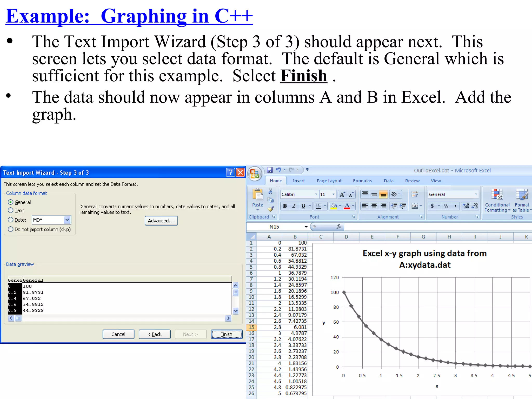Decrease font size with Shrink Font icon
This screenshot has width=532, height=399.
coord(351,194)
